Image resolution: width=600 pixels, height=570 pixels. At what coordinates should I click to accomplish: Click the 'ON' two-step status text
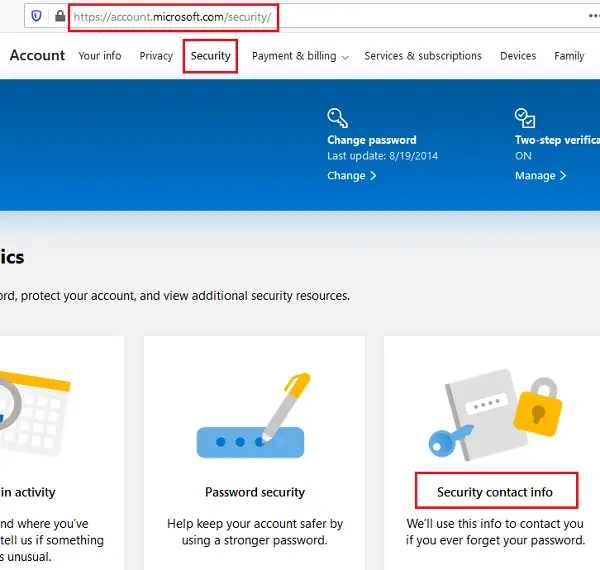point(523,156)
